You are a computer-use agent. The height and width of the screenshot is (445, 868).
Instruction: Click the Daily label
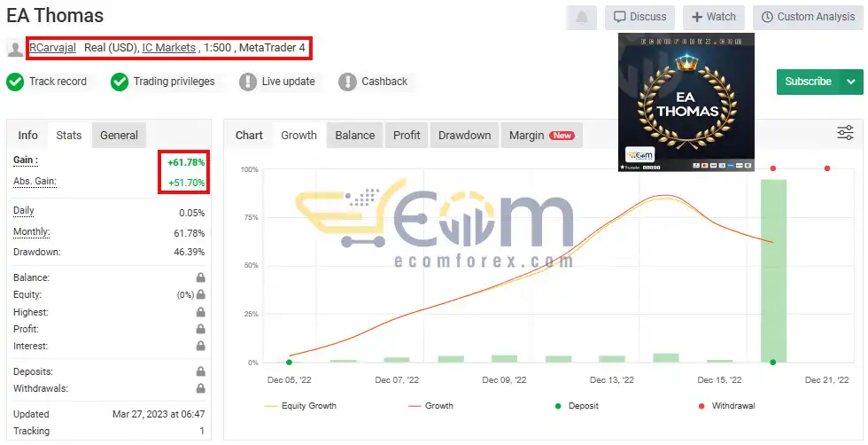[x=24, y=211]
